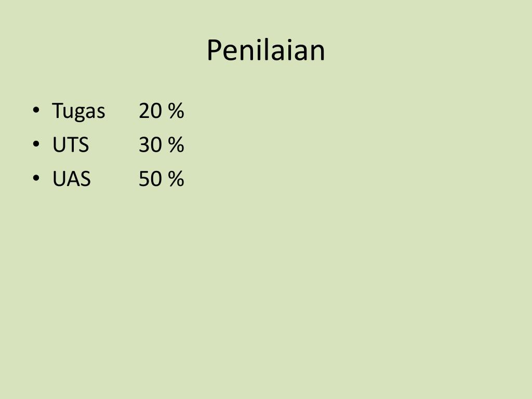Click the capital P in Penilaian
The height and width of the screenshot is (399, 532).
(214, 50)
